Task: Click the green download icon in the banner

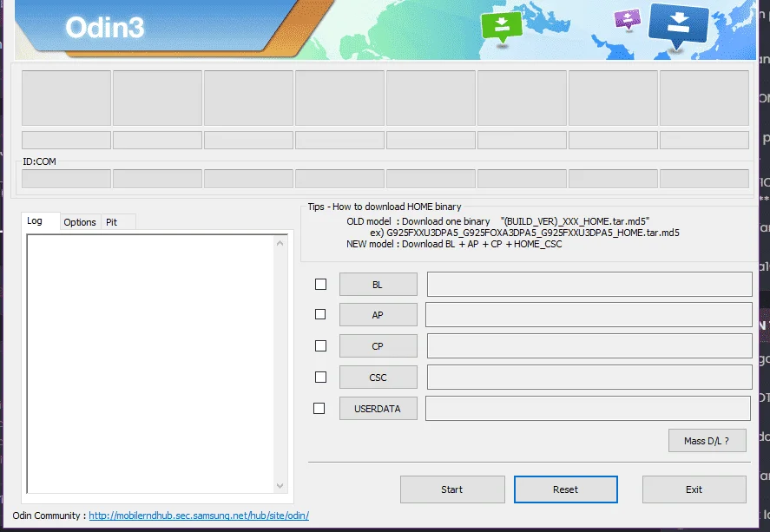Action: coord(502,27)
